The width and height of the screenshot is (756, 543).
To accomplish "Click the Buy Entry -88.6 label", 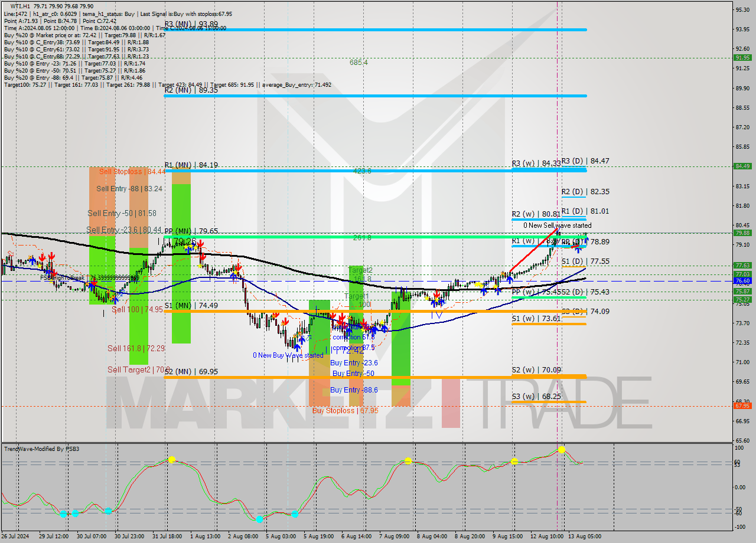I will pos(354,390).
